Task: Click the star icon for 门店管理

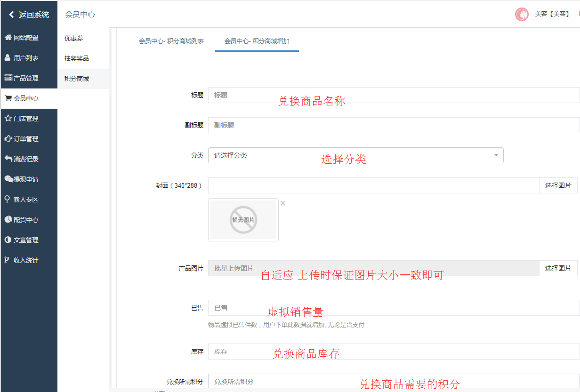Action: pos(8,119)
